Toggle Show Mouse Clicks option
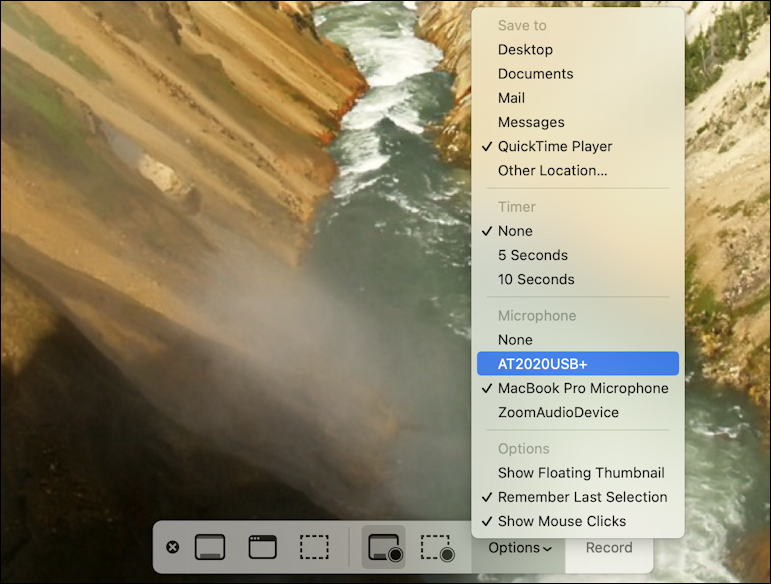Viewport: 771px width, 584px height. (x=578, y=521)
